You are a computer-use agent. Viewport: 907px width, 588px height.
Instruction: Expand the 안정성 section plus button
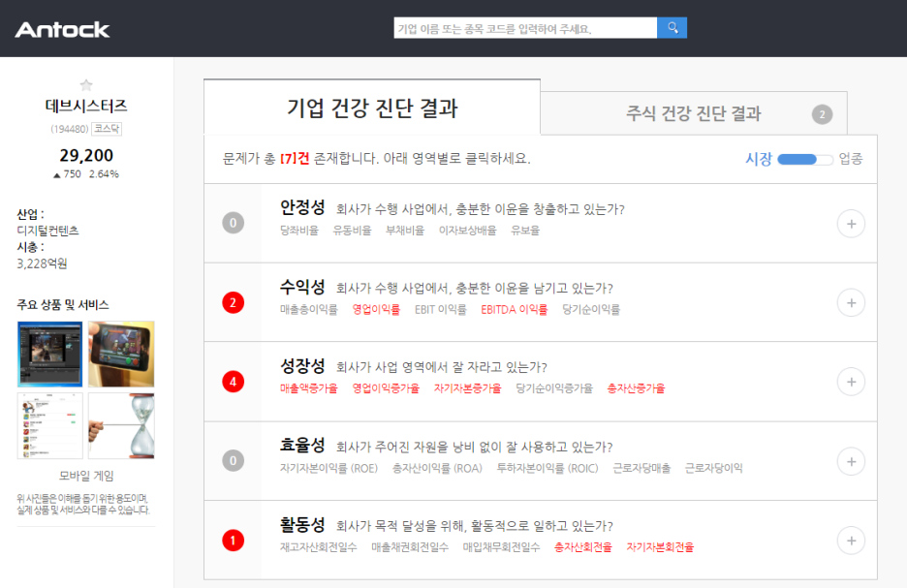coord(851,224)
